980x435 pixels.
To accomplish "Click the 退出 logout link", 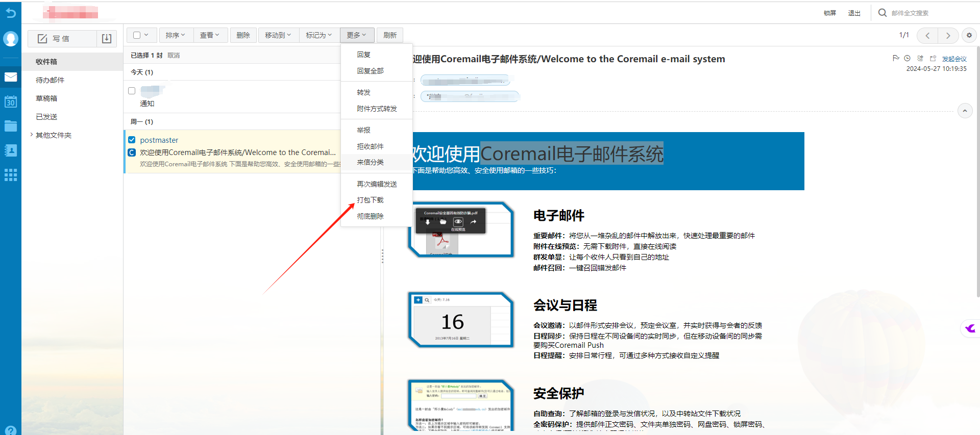I will point(854,13).
